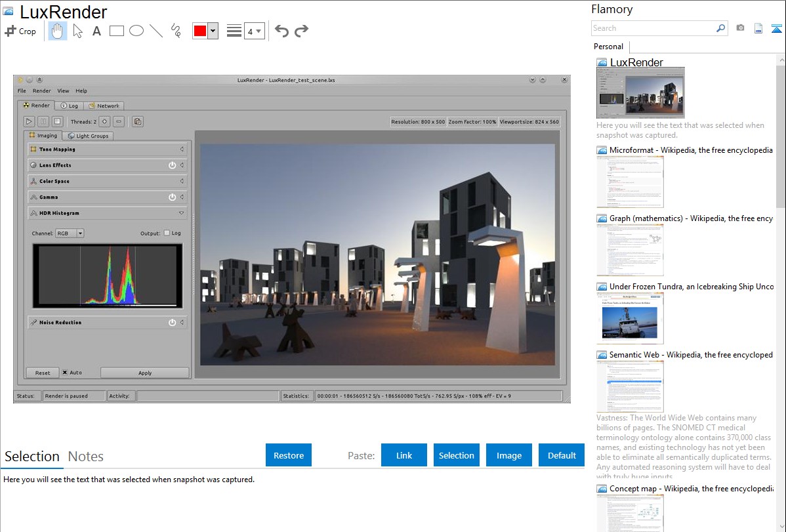The image size is (786, 532).
Task: Toggle the Gamma power button
Action: [172, 197]
